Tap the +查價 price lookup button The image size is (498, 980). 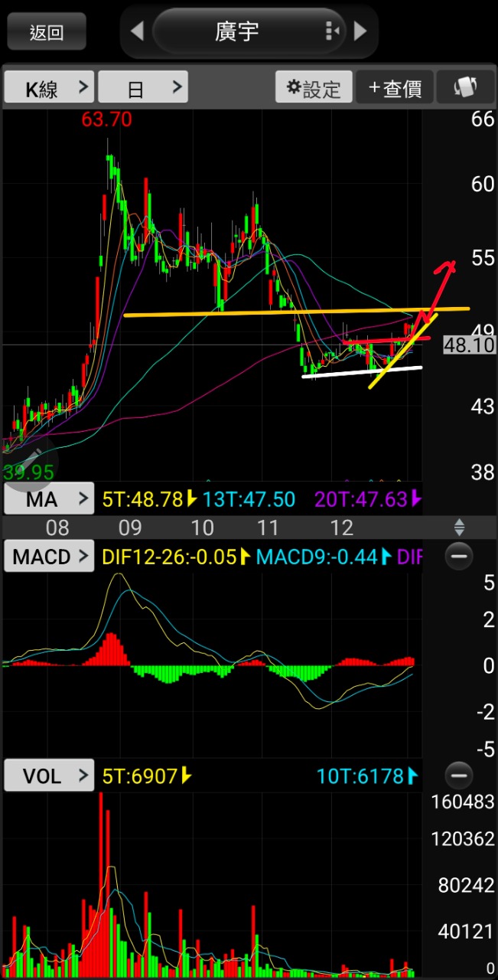[x=395, y=87]
